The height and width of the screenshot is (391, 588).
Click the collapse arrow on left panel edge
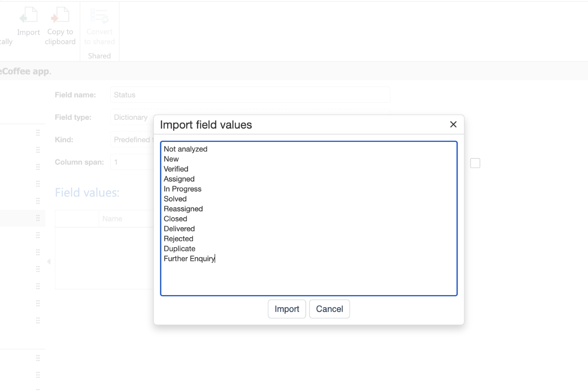(49, 262)
